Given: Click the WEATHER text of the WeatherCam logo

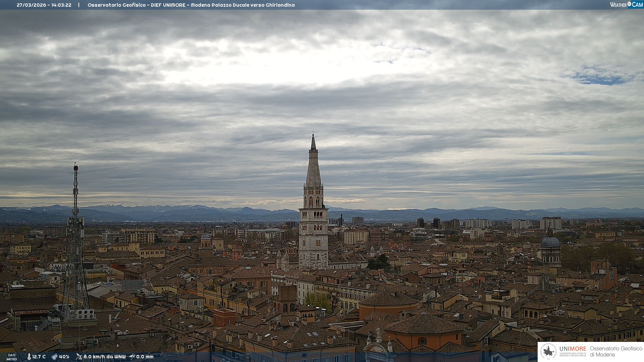Looking at the screenshot, I should pos(618,5).
